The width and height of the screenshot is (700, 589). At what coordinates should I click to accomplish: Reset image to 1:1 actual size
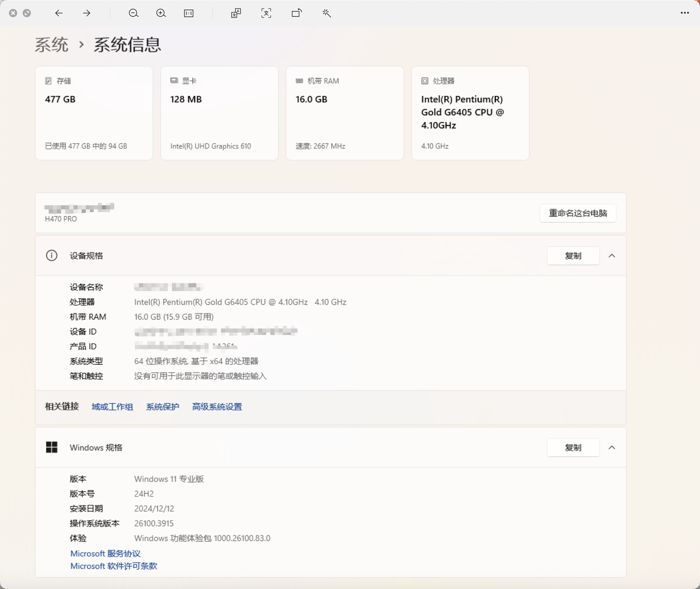pos(189,13)
